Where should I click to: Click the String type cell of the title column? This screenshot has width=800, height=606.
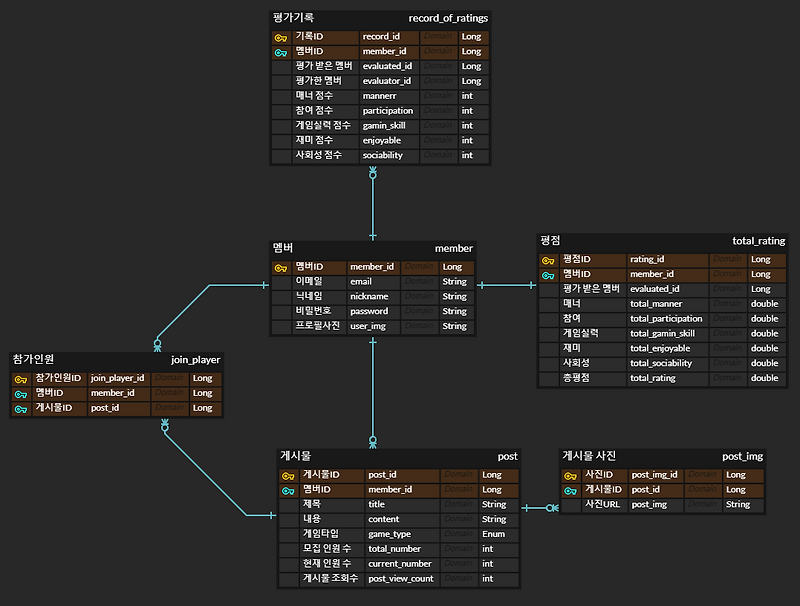point(493,504)
